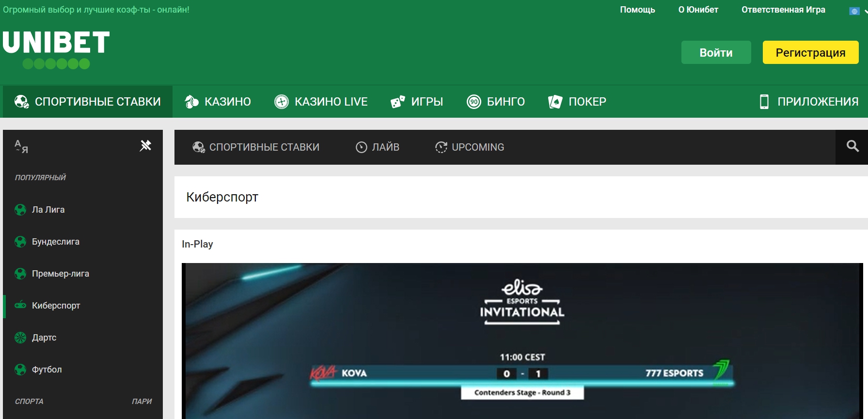Choose Дартс from popular list
This screenshot has width=868, height=419.
pyautogui.click(x=44, y=338)
